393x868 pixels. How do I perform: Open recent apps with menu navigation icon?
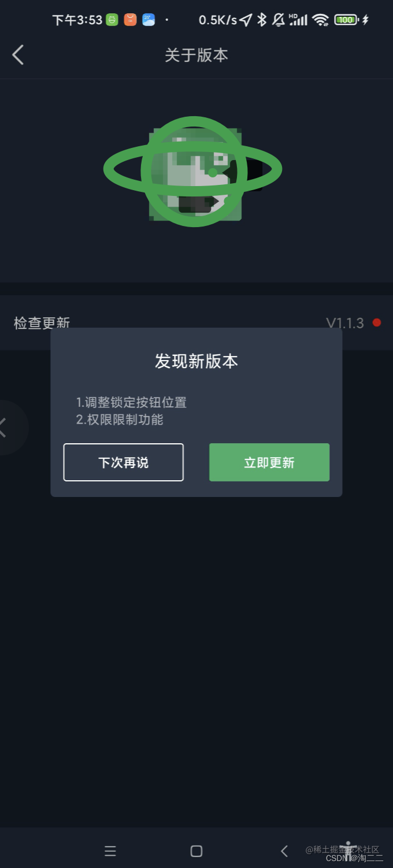[x=110, y=851]
